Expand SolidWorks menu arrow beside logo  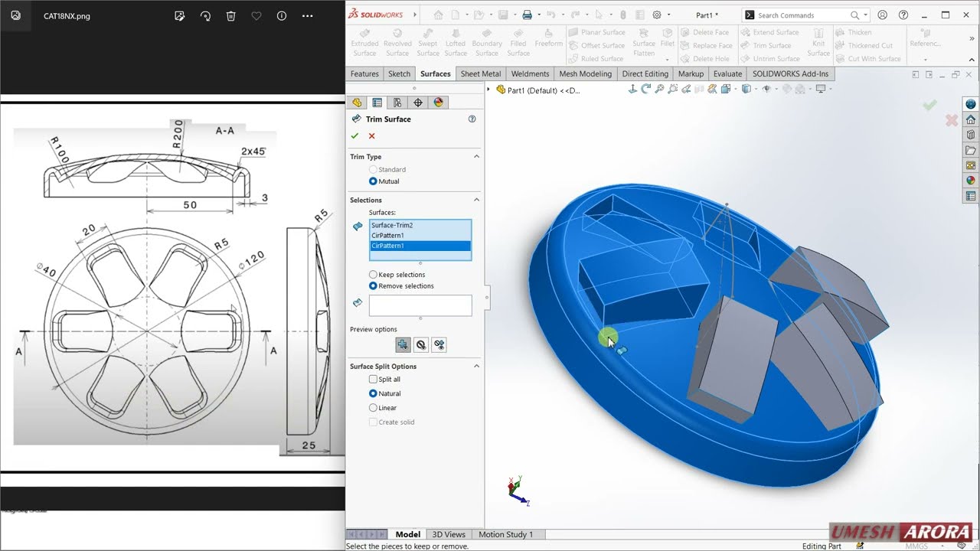tap(415, 15)
